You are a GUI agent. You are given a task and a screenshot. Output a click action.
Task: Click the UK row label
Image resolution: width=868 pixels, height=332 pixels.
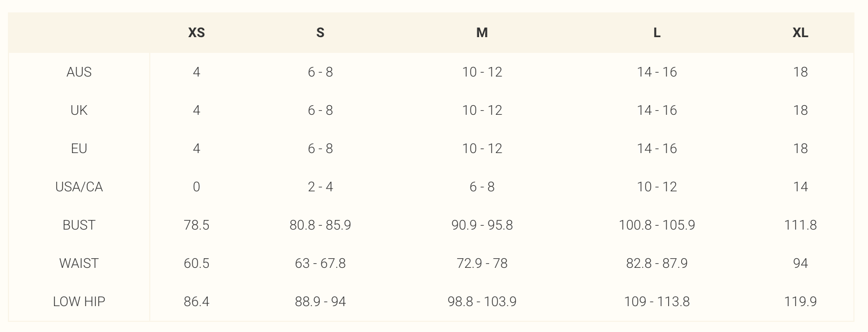click(x=79, y=110)
